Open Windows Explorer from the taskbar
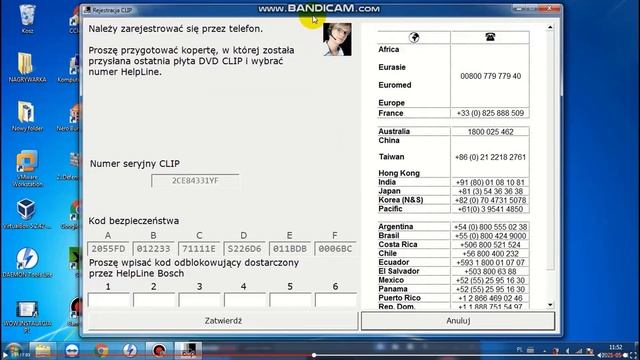640x360 pixels. point(42,351)
